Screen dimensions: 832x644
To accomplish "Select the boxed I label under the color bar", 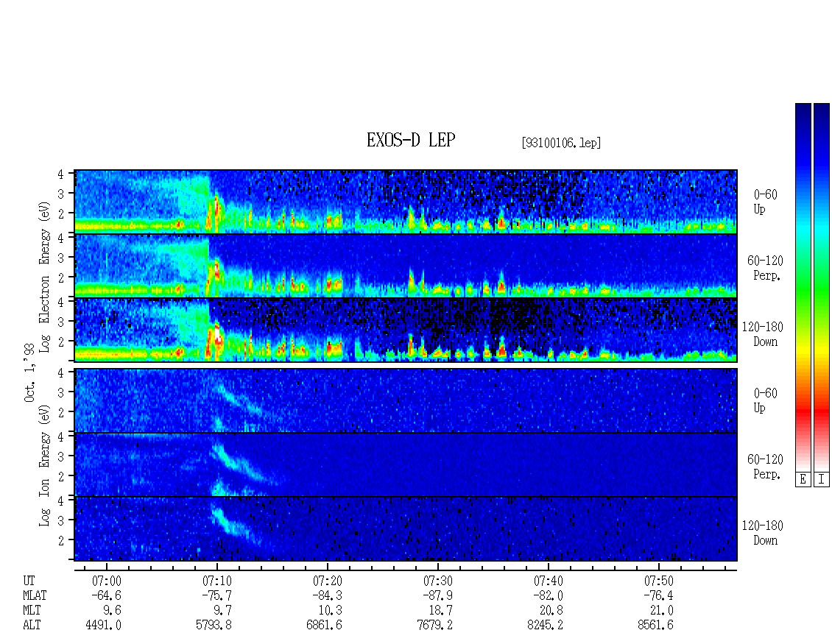I will click(822, 480).
